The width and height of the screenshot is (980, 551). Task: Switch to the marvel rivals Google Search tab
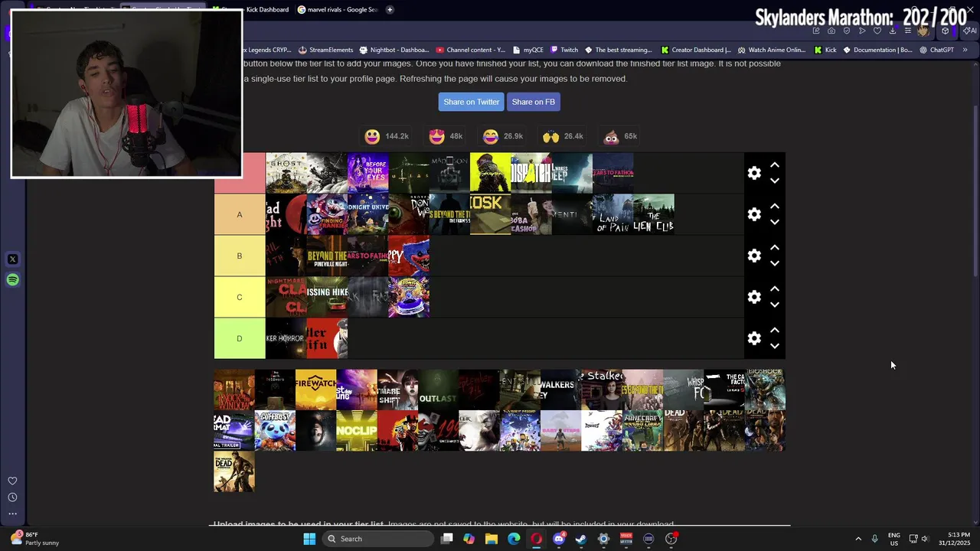coord(338,10)
